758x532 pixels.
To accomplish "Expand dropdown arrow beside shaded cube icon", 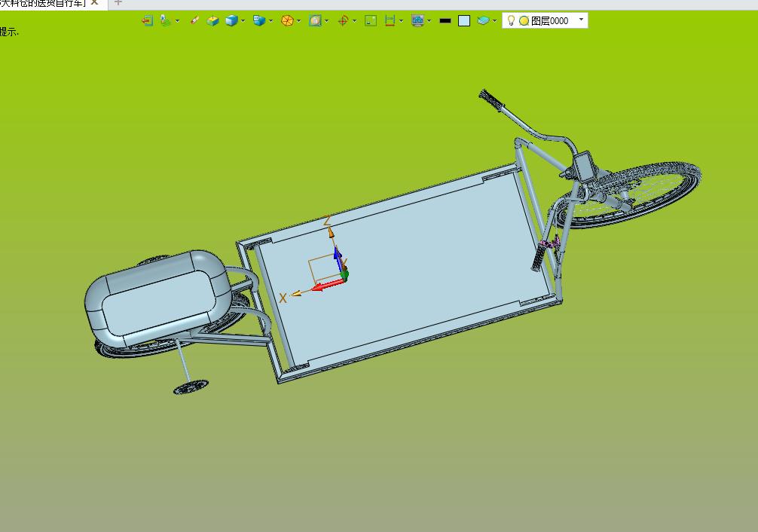I will (243, 21).
